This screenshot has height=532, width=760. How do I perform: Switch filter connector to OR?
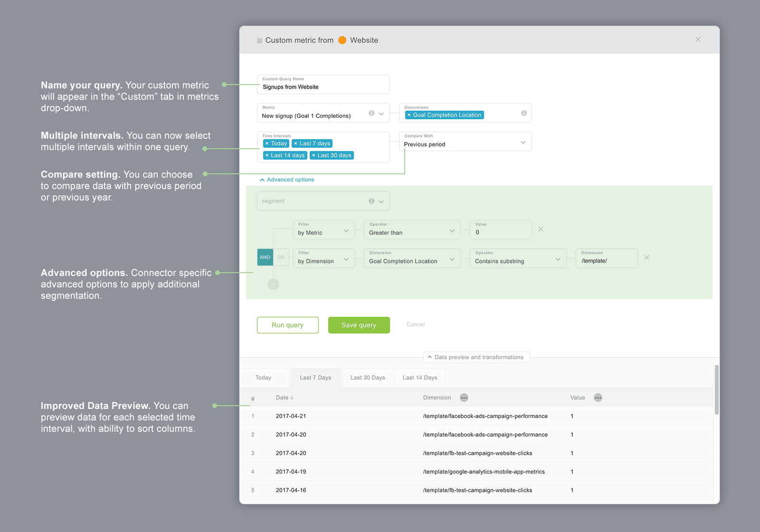281,257
